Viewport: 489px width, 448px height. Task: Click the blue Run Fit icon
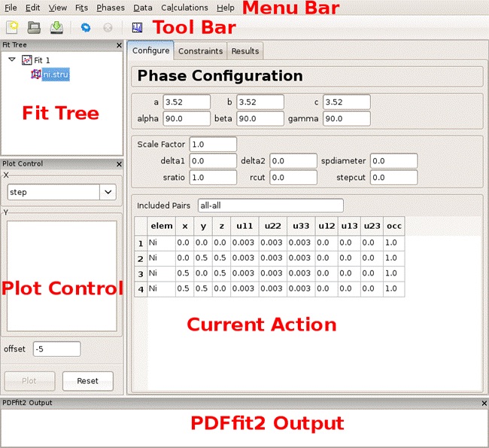87,28
